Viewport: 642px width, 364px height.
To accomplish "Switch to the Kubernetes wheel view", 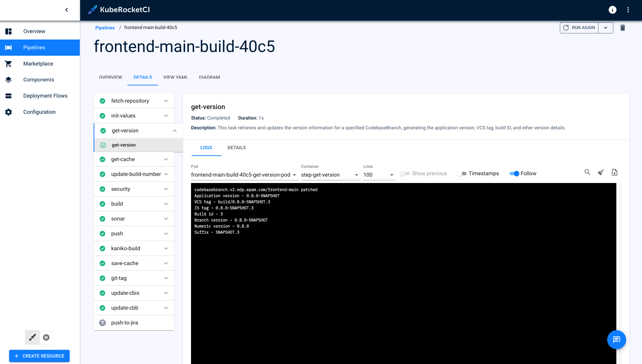I will coord(46,337).
